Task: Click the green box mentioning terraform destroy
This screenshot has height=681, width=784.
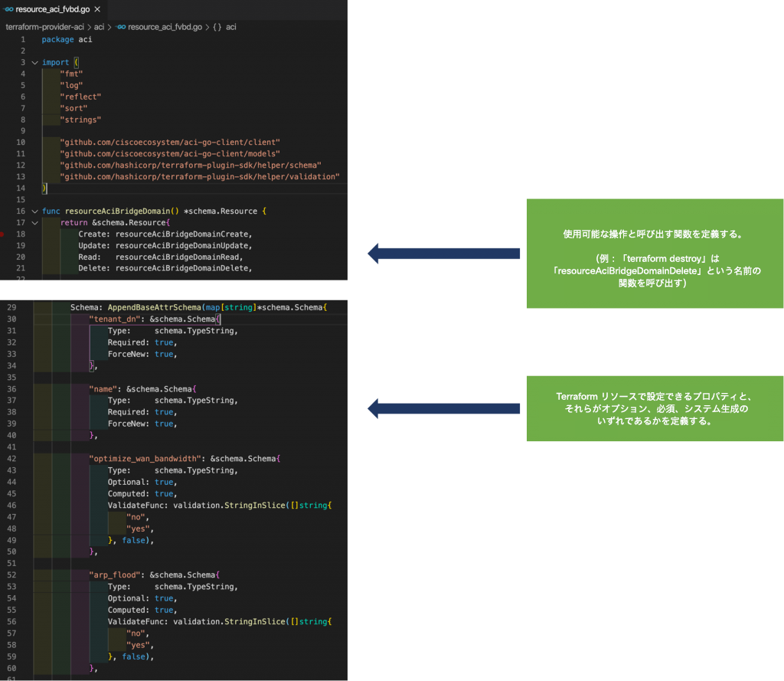Action: click(x=654, y=254)
